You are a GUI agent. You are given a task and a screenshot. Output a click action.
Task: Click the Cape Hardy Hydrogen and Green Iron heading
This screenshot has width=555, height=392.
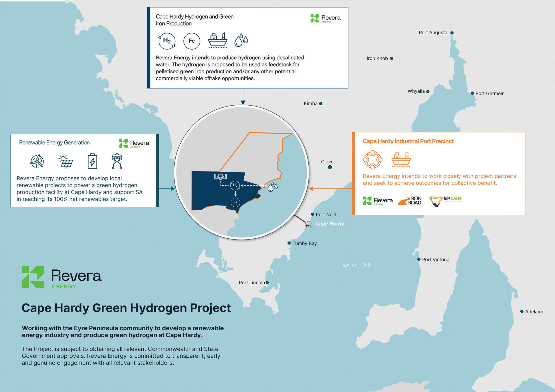(x=195, y=20)
